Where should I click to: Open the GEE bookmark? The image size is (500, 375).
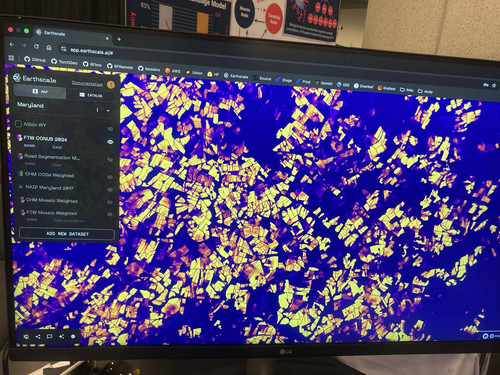343,85
